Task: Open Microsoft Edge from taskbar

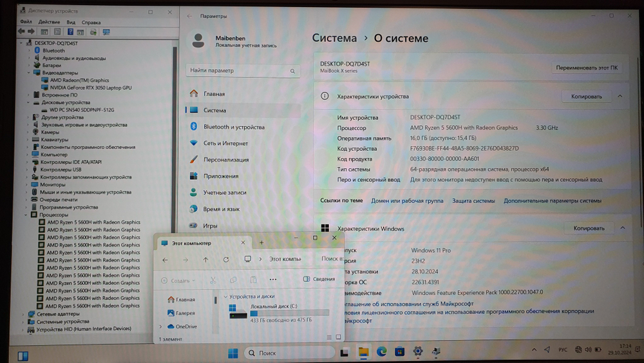Action: click(x=381, y=351)
